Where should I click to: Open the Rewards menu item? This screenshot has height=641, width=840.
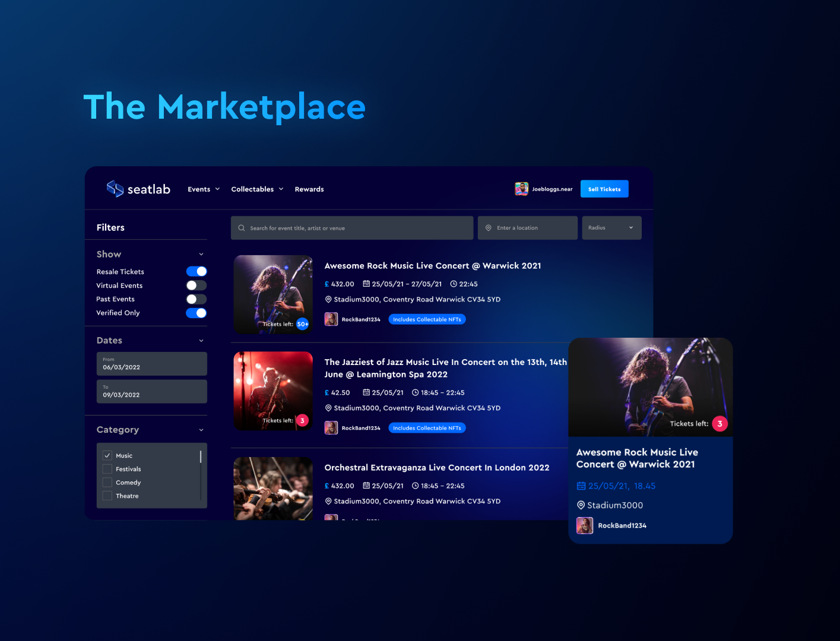click(x=309, y=189)
